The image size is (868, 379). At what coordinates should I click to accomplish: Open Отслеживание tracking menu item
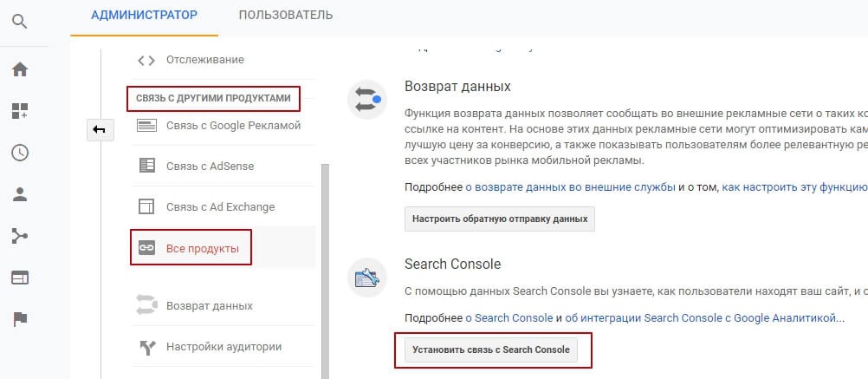pyautogui.click(x=205, y=60)
